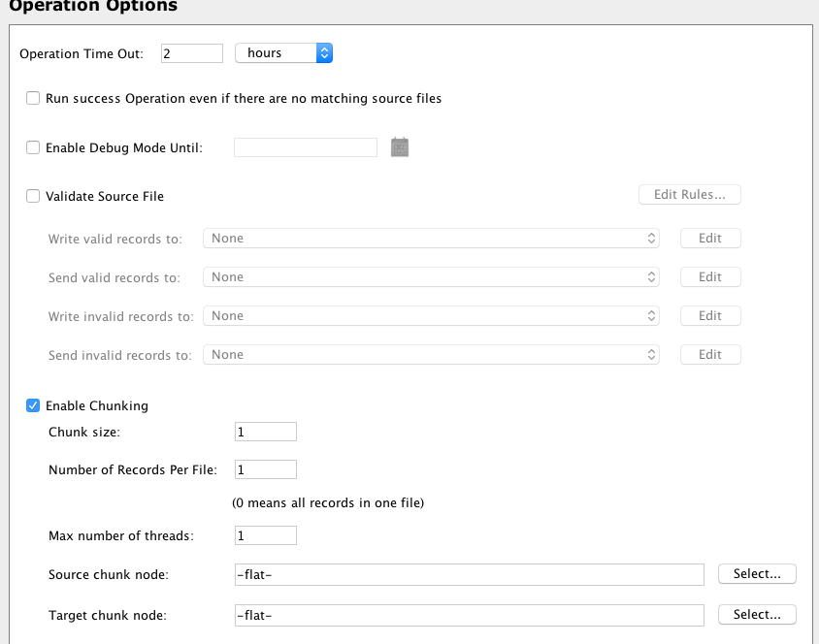Open the hours time unit dropdown
819x644 pixels.
pos(283,53)
